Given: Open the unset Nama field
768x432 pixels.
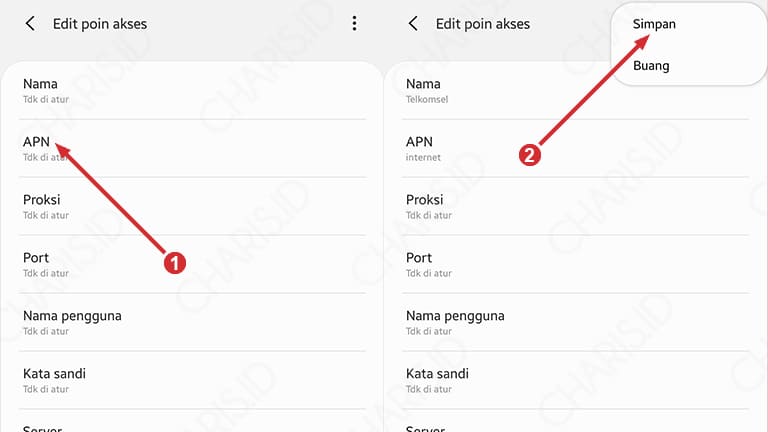Looking at the screenshot, I should (x=41, y=90).
